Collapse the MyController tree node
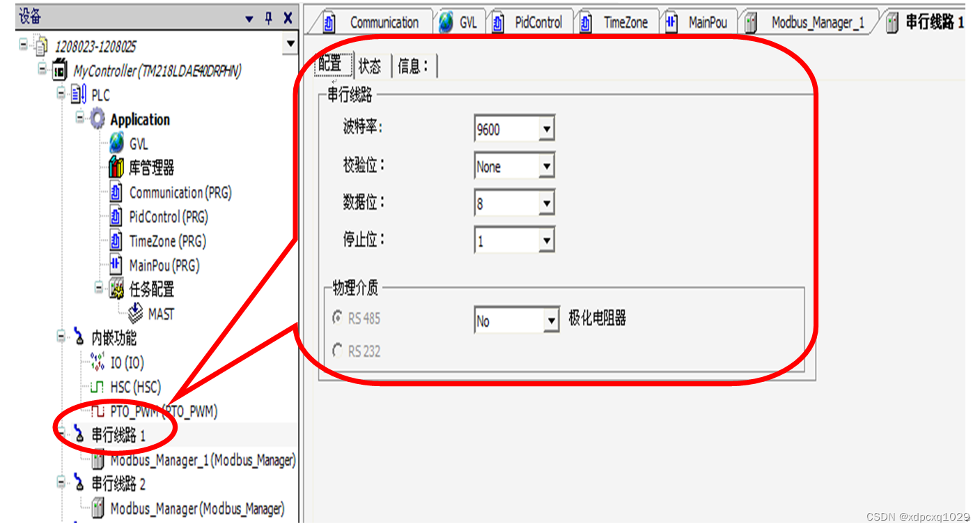Viewport: 980px width, 529px height. coord(42,70)
